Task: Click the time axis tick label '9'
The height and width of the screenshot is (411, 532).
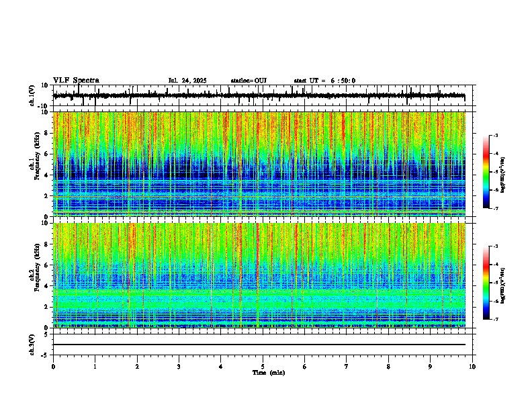Action: click(430, 367)
